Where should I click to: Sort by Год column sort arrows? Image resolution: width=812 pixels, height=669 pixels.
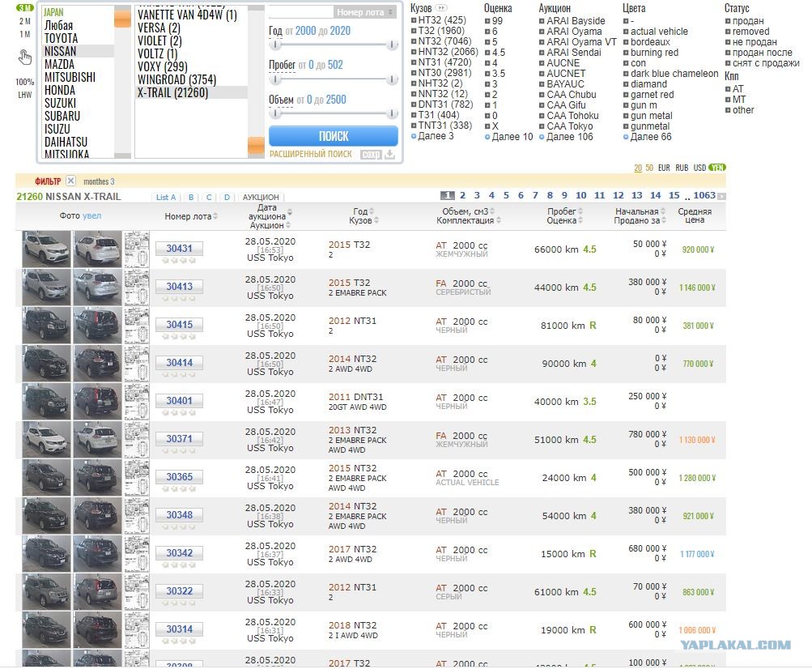(x=372, y=211)
